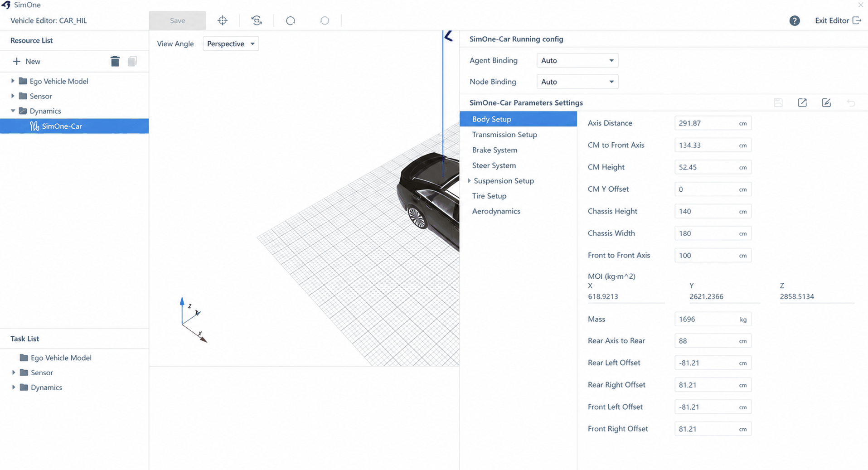The height and width of the screenshot is (470, 868).
Task: Click the floppy-disk save icon in Parameters Settings
Action: [x=778, y=103]
